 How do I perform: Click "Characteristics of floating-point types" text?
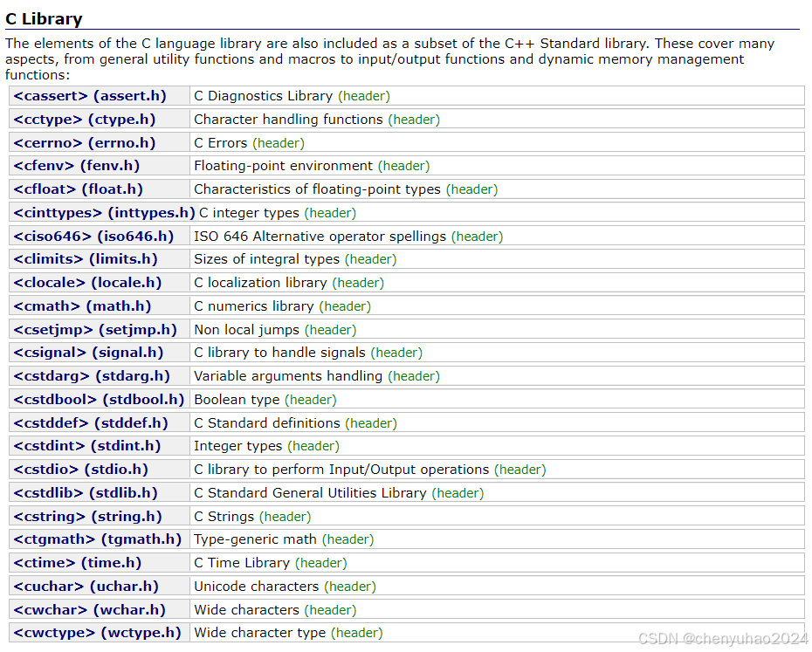pos(318,189)
